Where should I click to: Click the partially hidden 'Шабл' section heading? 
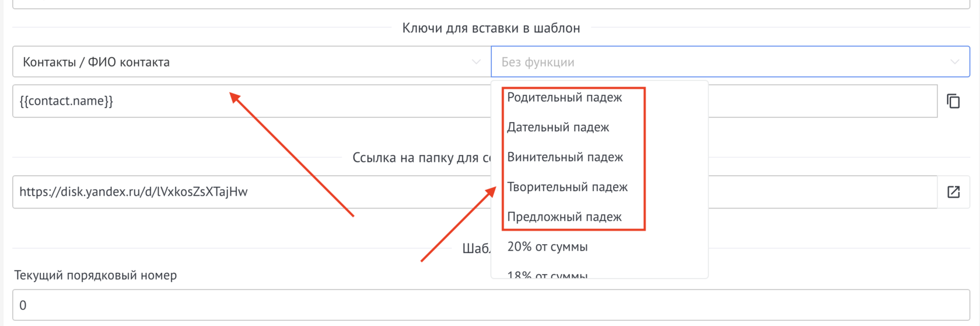[476, 249]
